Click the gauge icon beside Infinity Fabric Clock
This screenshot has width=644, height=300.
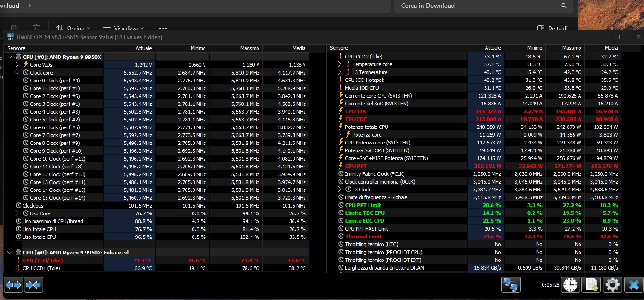pyautogui.click(x=341, y=174)
